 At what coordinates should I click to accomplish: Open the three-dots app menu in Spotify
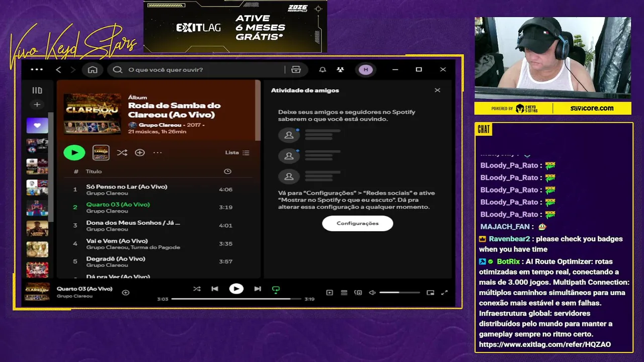[x=37, y=69]
